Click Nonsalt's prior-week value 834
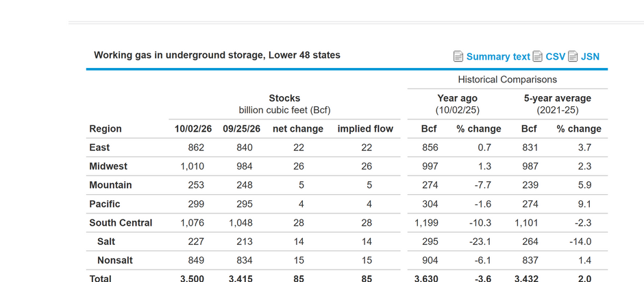 click(245, 261)
